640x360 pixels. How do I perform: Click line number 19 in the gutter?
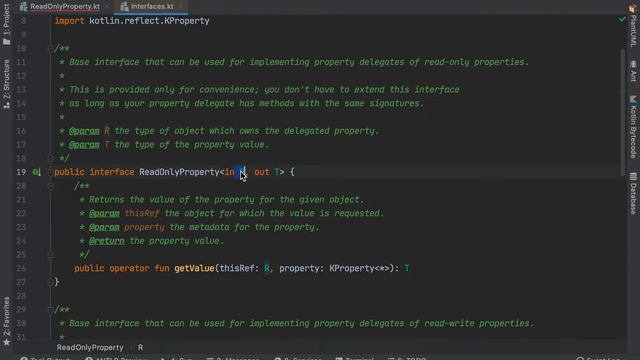[21, 172]
